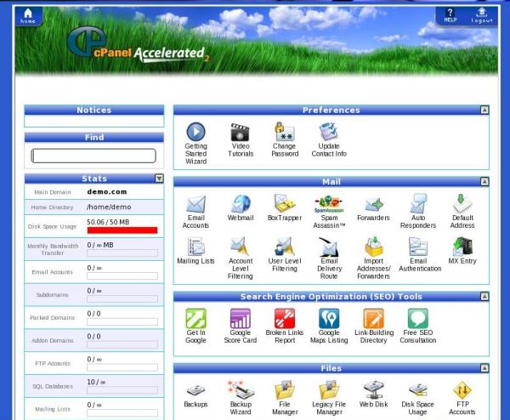
Task: Open Google Score Card
Action: tap(241, 326)
